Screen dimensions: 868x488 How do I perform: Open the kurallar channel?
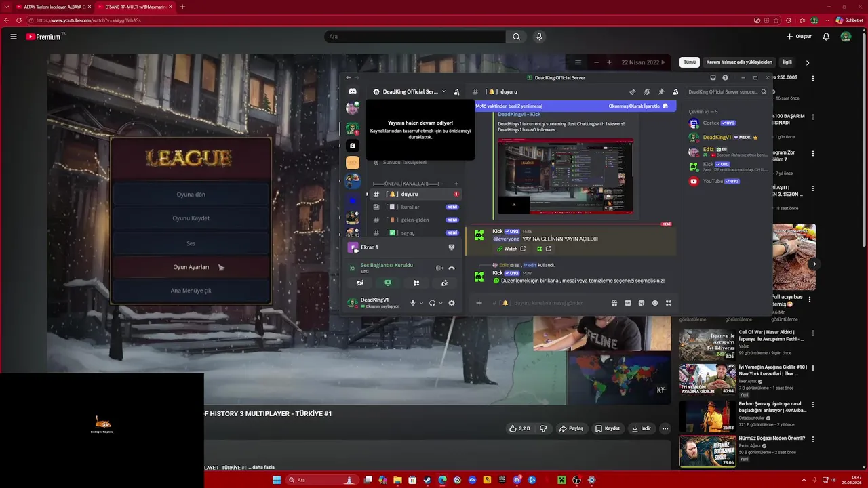[x=416, y=207]
